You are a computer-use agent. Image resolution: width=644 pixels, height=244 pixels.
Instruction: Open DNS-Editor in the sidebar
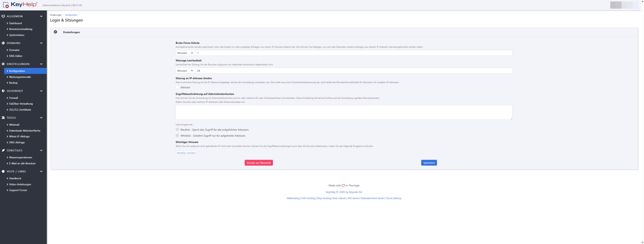pyautogui.click(x=16, y=56)
